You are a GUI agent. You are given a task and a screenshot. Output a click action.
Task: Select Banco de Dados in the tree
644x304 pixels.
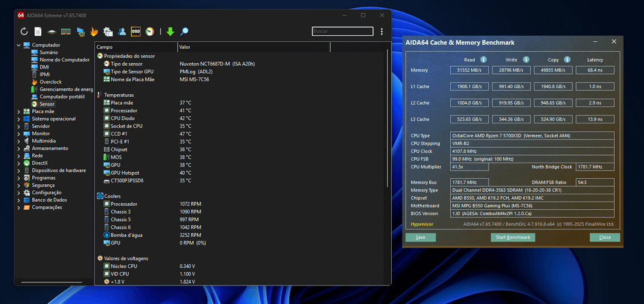[49, 200]
